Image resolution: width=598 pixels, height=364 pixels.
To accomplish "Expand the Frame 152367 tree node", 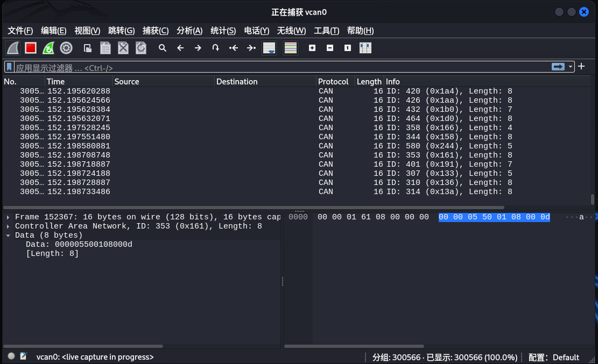I will 8,217.
